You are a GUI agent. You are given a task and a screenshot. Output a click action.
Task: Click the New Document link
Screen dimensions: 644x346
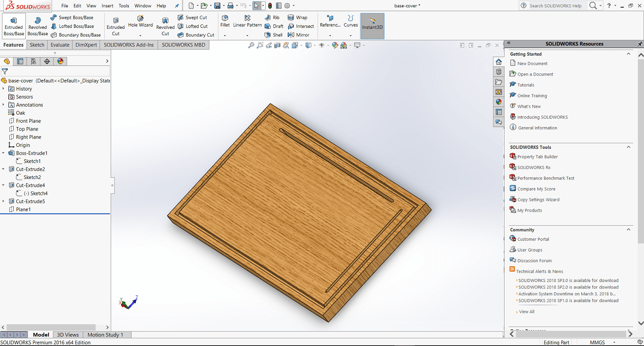click(532, 64)
